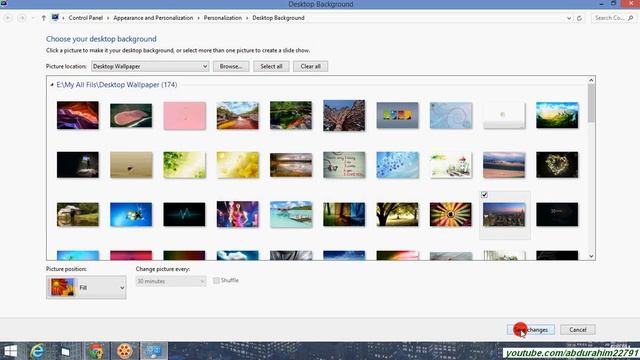Switch to Control Panel taskbar item
The image size is (640, 360).
pos(154,351)
